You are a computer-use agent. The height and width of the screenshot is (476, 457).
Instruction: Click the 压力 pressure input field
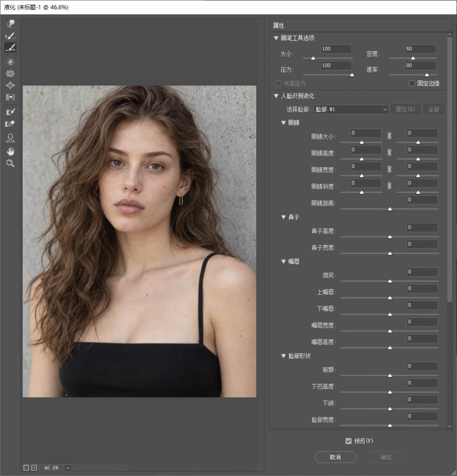[336, 66]
